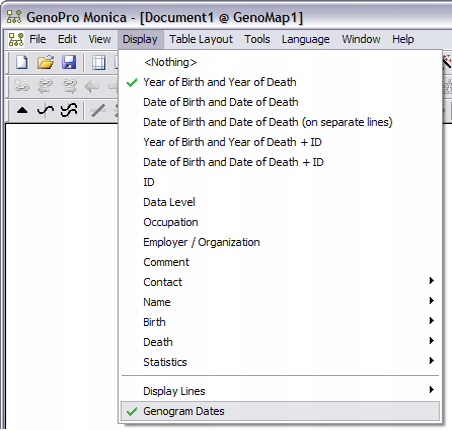Choose the <Nothing> display option
452x431 pixels.
pyautogui.click(x=280, y=62)
